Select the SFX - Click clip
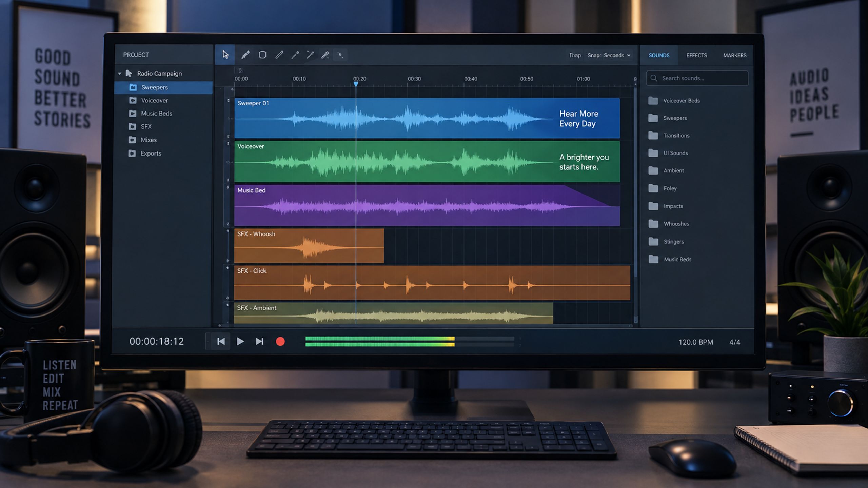This screenshot has width=868, height=488. click(x=432, y=283)
